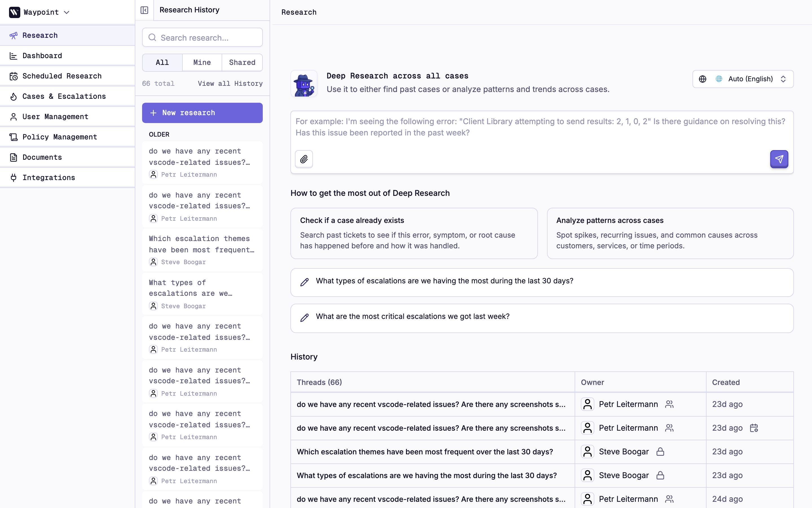Click the Integrations plug icon
This screenshot has width=812, height=508.
click(14, 178)
